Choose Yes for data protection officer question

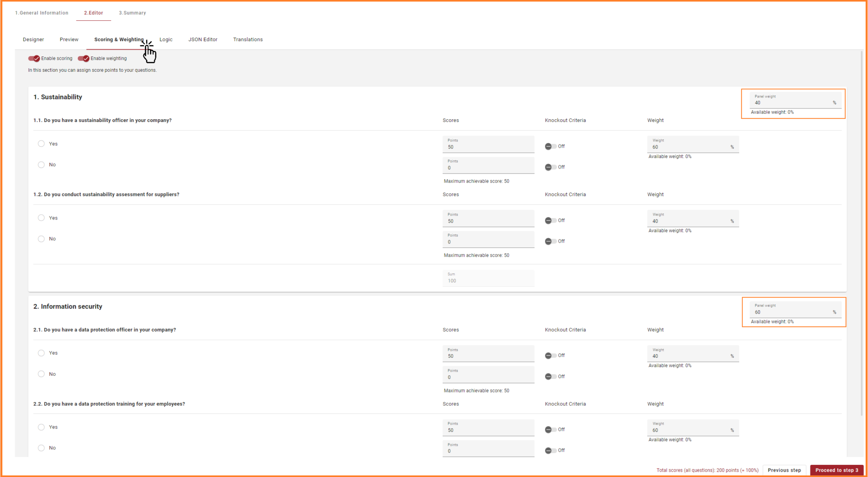tap(41, 353)
